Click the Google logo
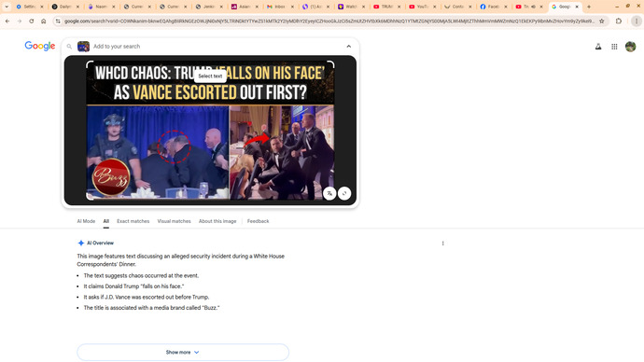The image size is (644, 362). coord(40,46)
